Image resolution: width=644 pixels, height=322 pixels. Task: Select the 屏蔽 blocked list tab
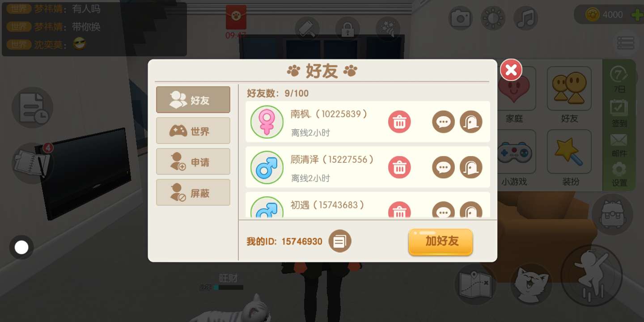[193, 193]
